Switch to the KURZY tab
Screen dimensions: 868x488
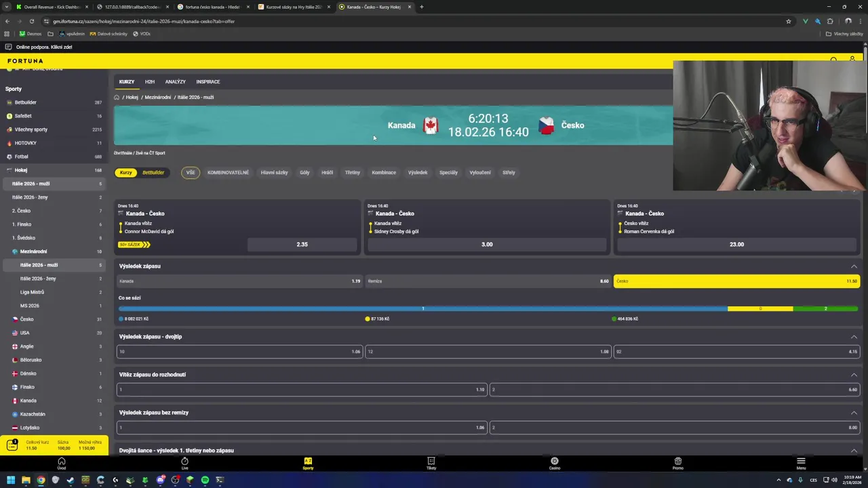pos(127,82)
